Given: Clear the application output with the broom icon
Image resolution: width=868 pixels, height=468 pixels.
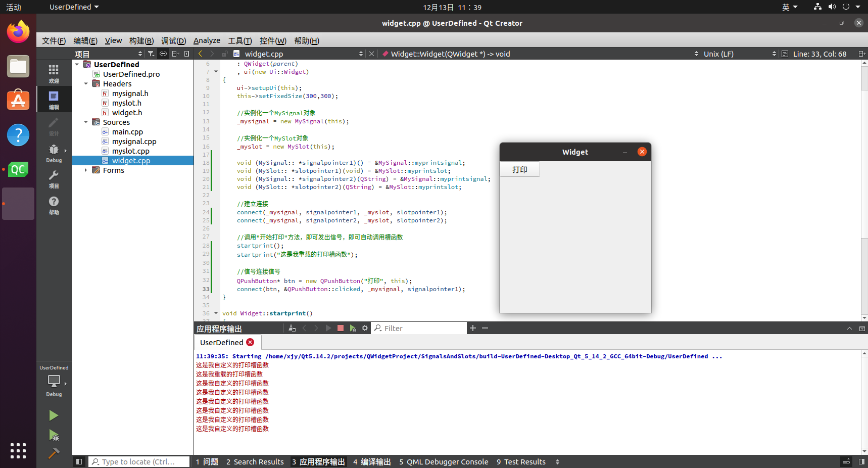Looking at the screenshot, I should coord(292,328).
